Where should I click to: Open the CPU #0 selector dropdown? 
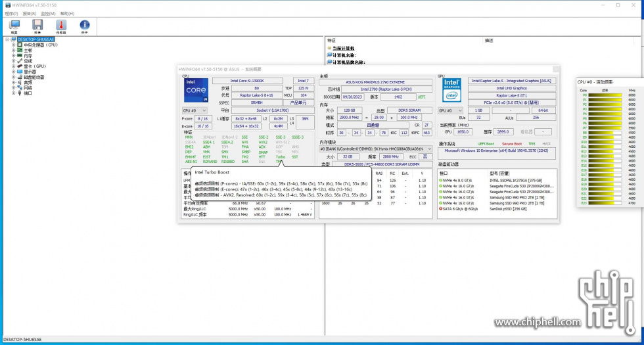pyautogui.click(x=195, y=110)
